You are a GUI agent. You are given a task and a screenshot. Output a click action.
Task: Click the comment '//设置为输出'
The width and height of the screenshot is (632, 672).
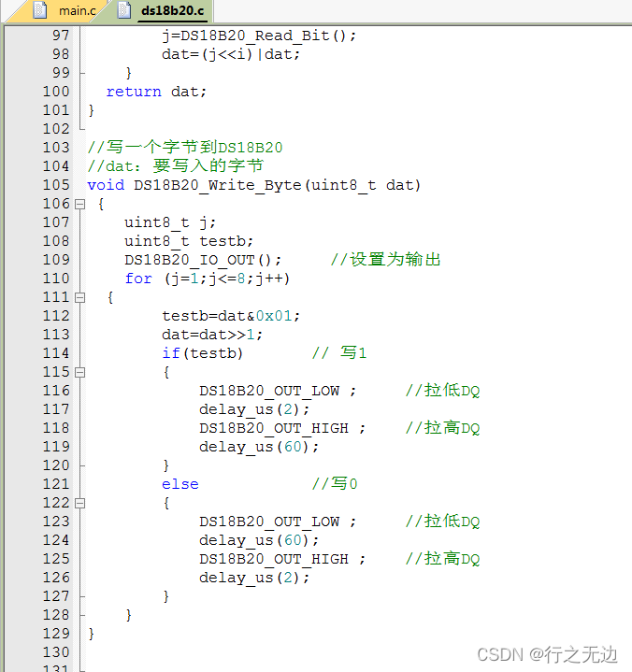[x=386, y=260]
